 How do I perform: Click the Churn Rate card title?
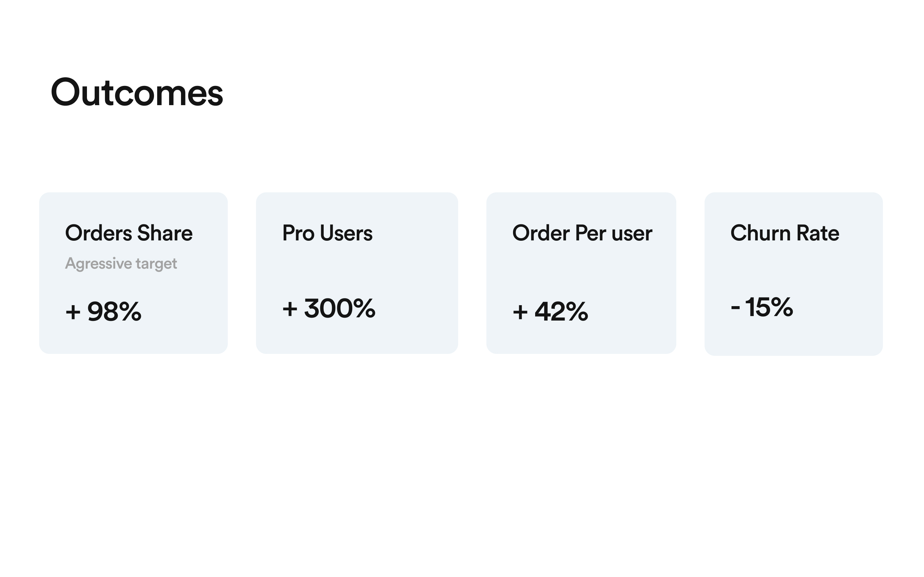785,233
